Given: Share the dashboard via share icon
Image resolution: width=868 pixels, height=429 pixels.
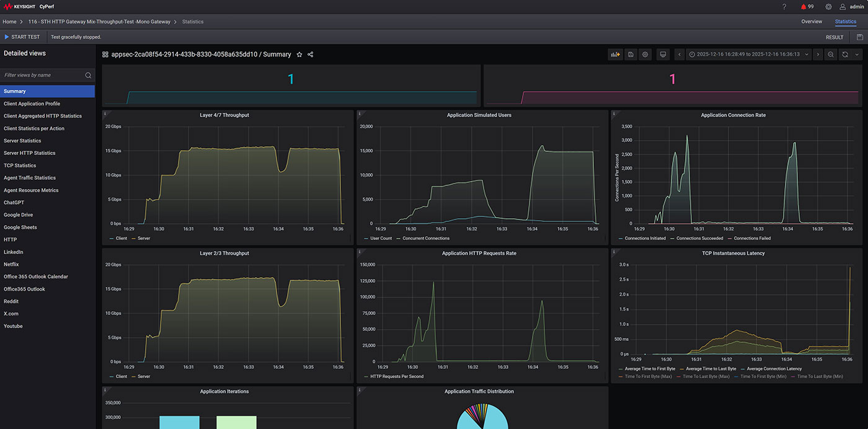Looking at the screenshot, I should point(311,55).
